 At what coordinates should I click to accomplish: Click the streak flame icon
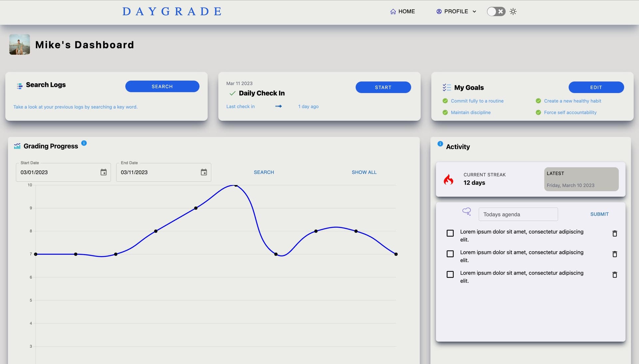[x=448, y=180]
